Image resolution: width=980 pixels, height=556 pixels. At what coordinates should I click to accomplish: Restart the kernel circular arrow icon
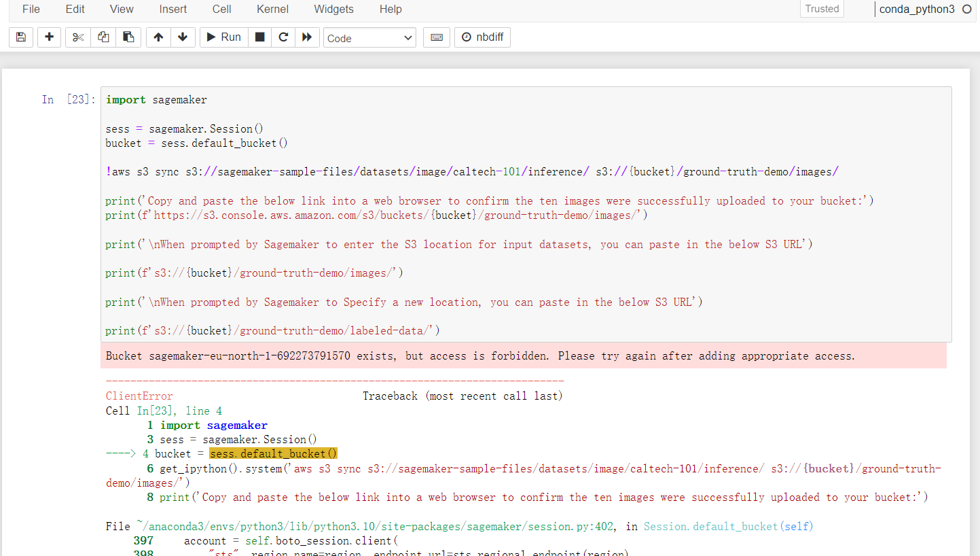coord(283,37)
